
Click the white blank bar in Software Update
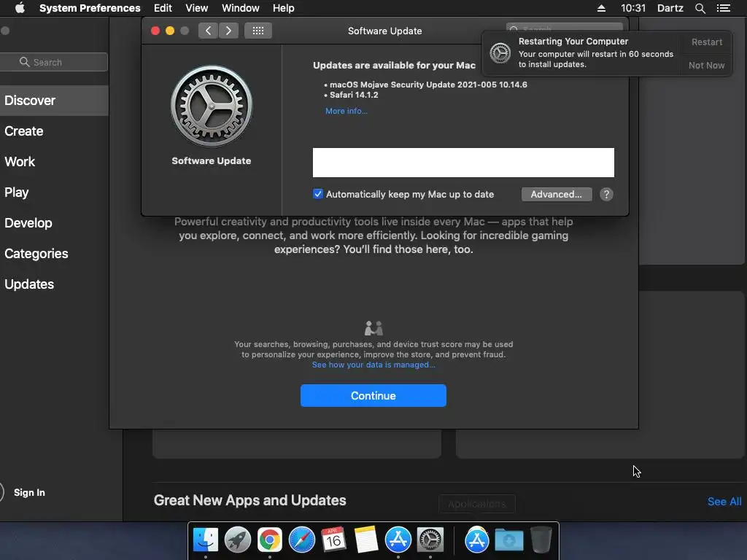[x=463, y=163]
